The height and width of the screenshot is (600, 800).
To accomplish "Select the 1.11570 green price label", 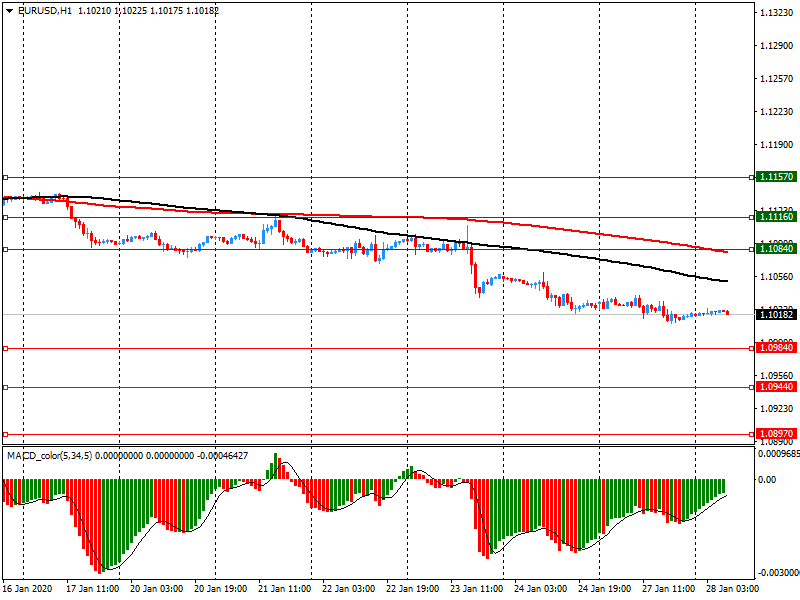I will click(776, 176).
